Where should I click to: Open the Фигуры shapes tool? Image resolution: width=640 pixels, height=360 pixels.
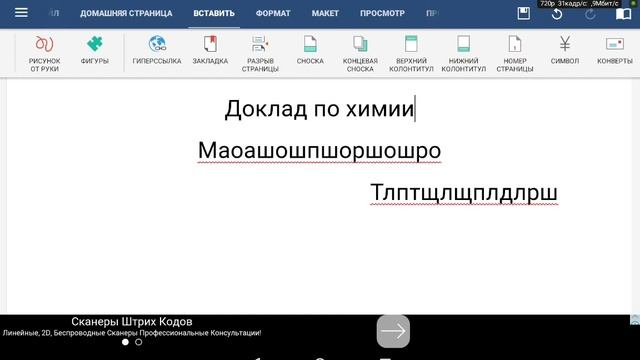pyautogui.click(x=95, y=50)
